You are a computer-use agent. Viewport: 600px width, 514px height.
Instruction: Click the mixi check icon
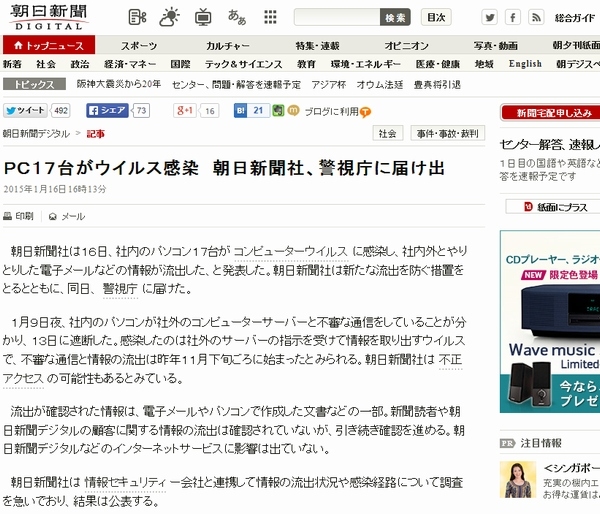point(293,111)
